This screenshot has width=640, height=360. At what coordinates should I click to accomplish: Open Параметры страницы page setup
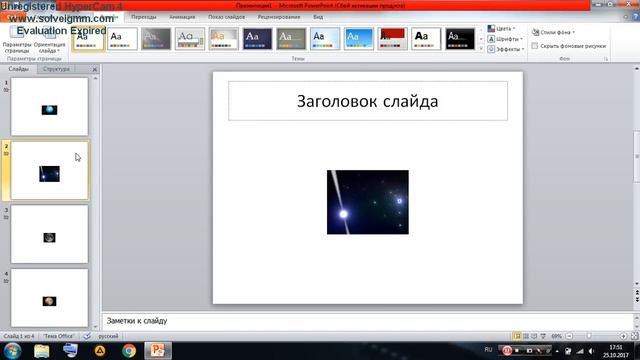pyautogui.click(x=17, y=40)
